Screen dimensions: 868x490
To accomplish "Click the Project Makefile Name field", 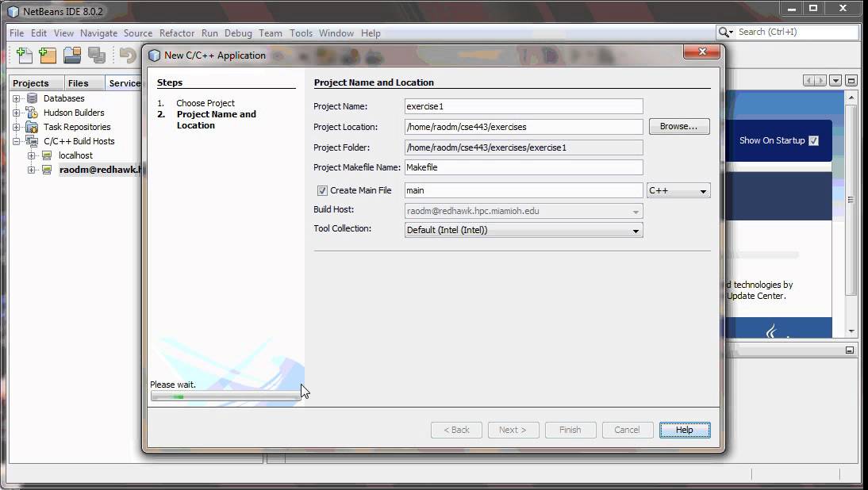I will pos(524,167).
